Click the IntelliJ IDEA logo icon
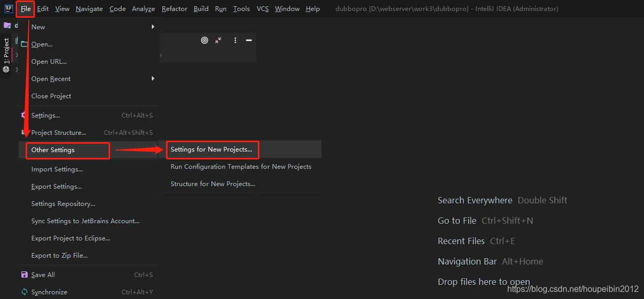The width and height of the screenshot is (644, 299). pyautogui.click(x=9, y=8)
